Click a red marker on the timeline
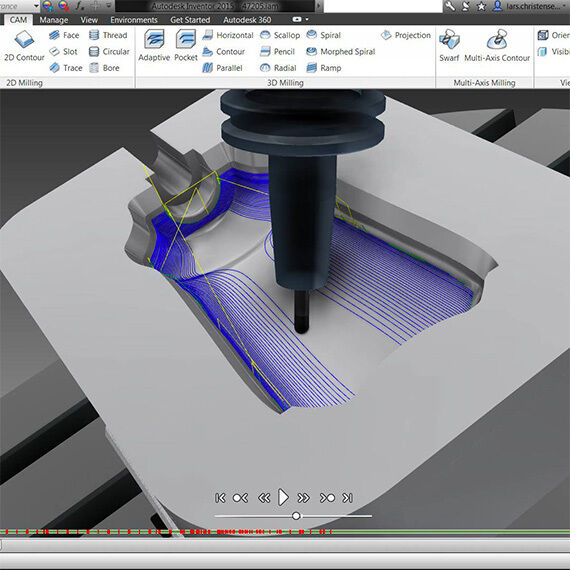Viewport: 570px width, 570px height. click(x=109, y=532)
